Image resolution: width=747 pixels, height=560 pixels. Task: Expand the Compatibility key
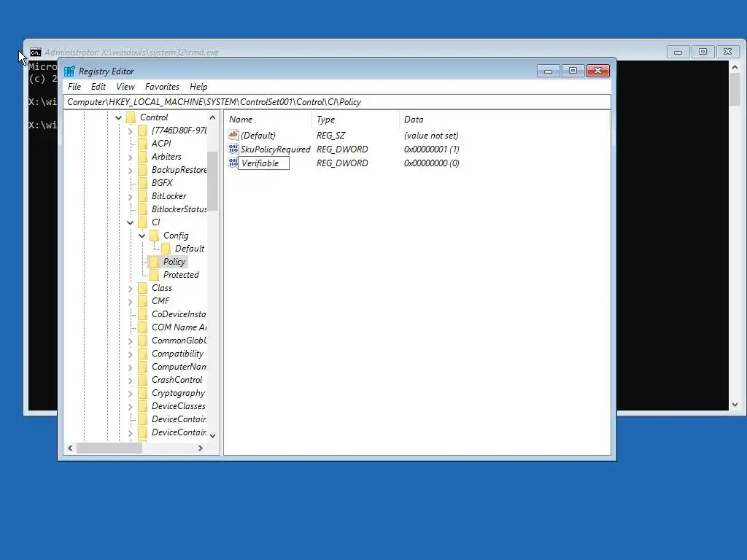tap(130, 354)
